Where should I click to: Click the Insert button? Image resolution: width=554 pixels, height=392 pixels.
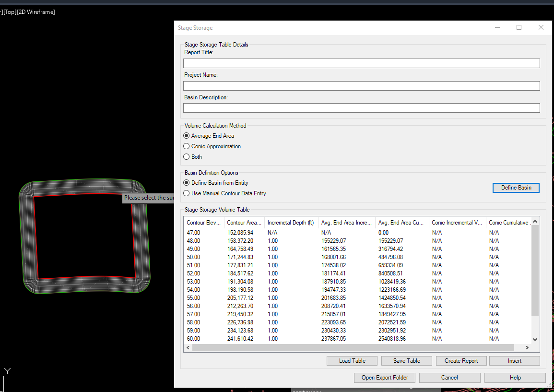[x=514, y=360]
